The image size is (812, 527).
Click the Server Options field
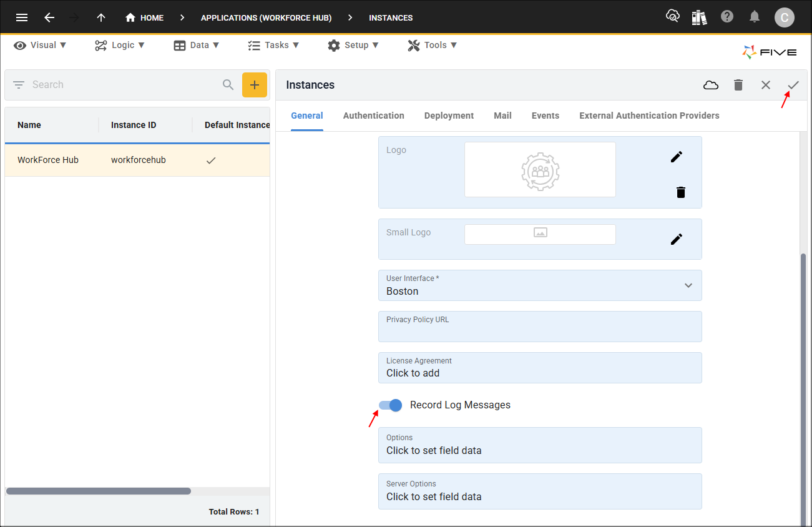[540, 491]
